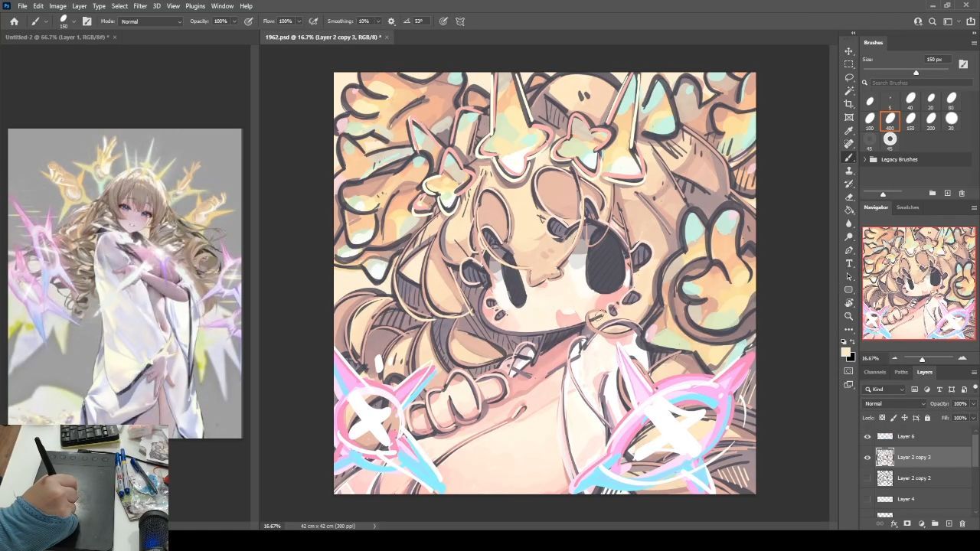Open the Smoothing options gear

[391, 21]
